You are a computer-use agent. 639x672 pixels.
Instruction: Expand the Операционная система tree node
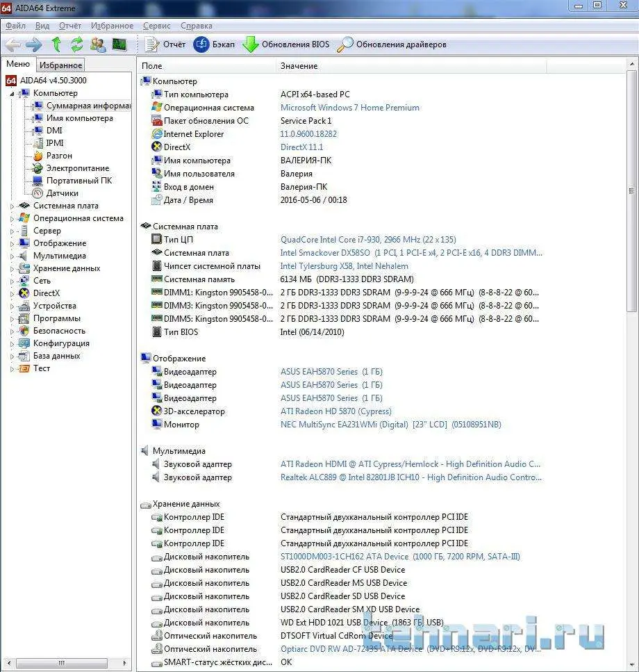(12, 219)
